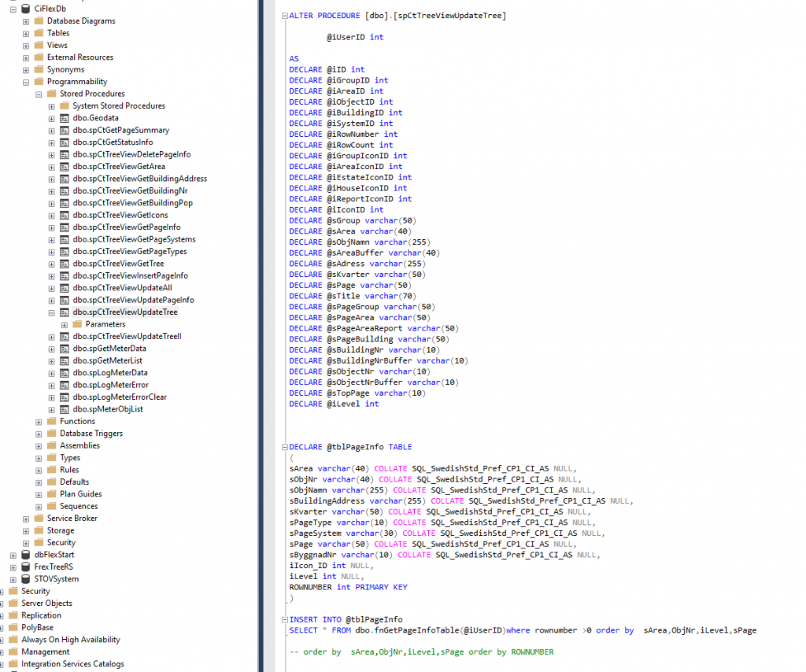
Task: Click the dbo.spMeterObjList procedure icon
Action: (x=65, y=409)
